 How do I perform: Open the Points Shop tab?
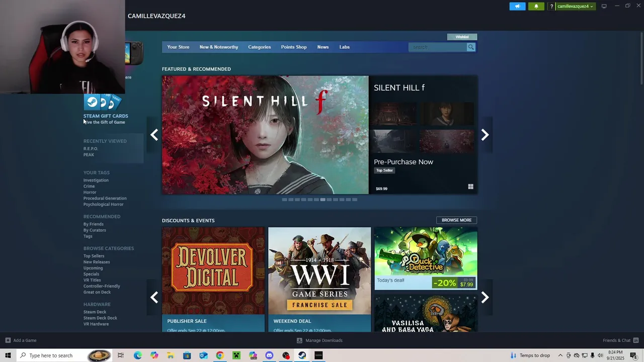click(x=294, y=47)
